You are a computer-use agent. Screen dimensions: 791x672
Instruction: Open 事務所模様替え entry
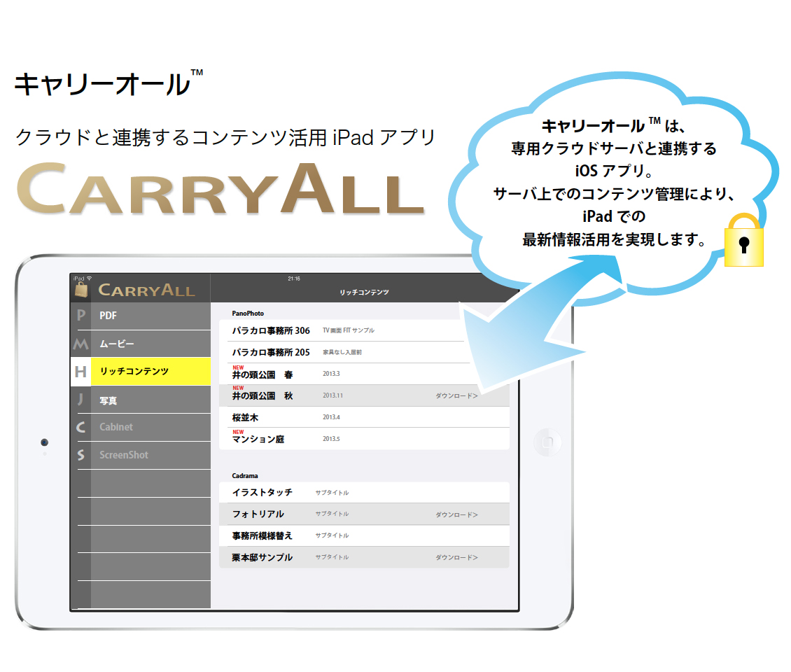[364, 535]
